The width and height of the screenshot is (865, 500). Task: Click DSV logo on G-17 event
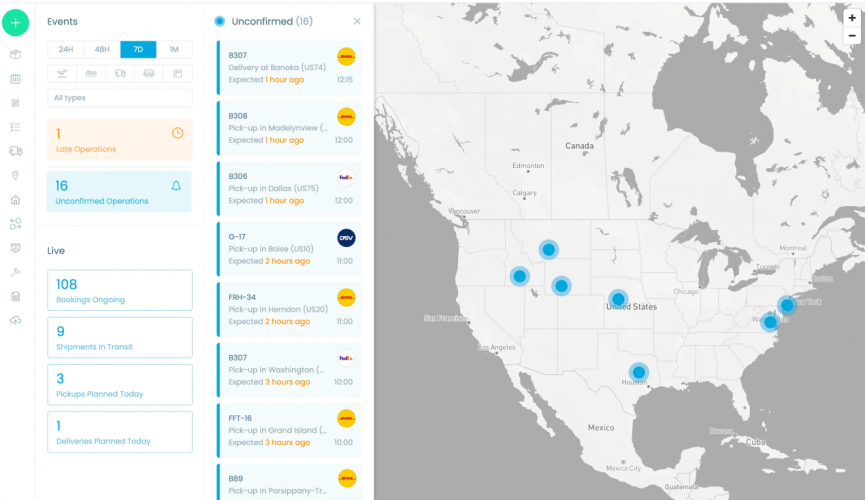pos(346,238)
